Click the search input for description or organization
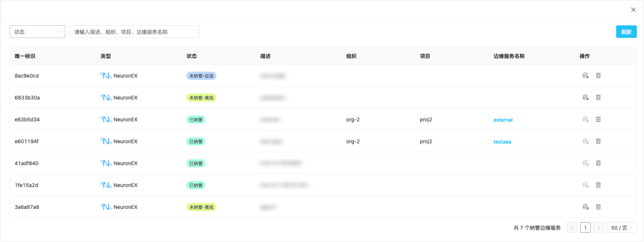 coord(135,32)
